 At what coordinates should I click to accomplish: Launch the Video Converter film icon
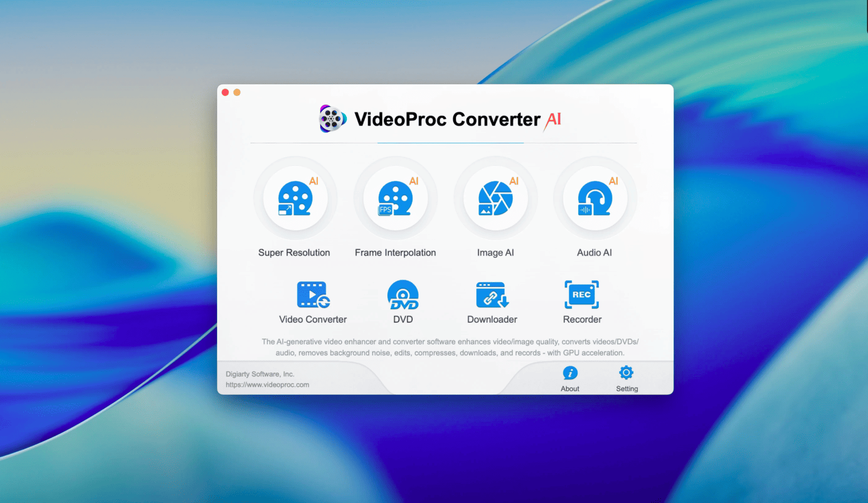[313, 294]
